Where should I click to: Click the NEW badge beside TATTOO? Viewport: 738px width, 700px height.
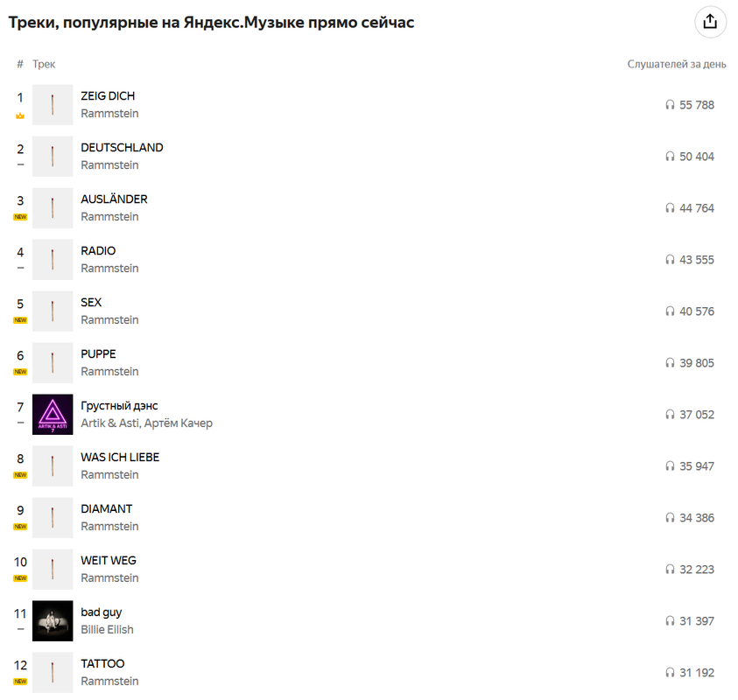coord(20,682)
